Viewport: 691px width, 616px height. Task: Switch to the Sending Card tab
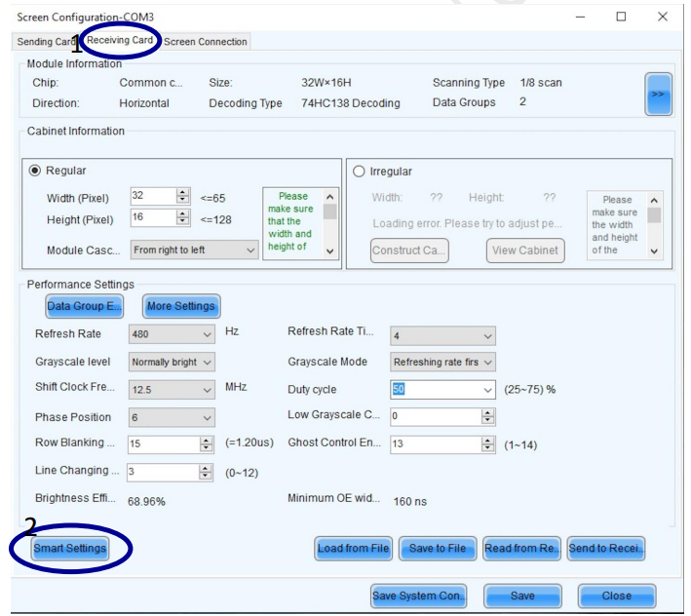(46, 42)
